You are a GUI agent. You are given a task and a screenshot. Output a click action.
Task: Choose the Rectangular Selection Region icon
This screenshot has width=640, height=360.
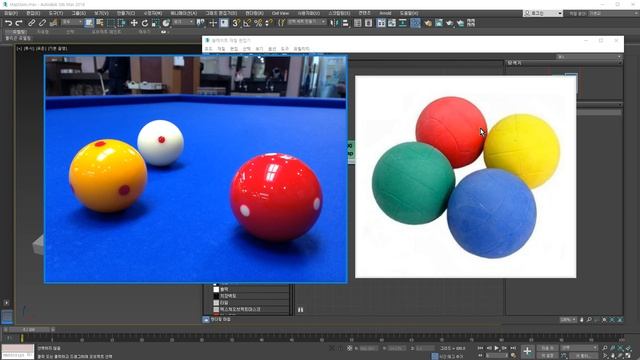coord(111,23)
